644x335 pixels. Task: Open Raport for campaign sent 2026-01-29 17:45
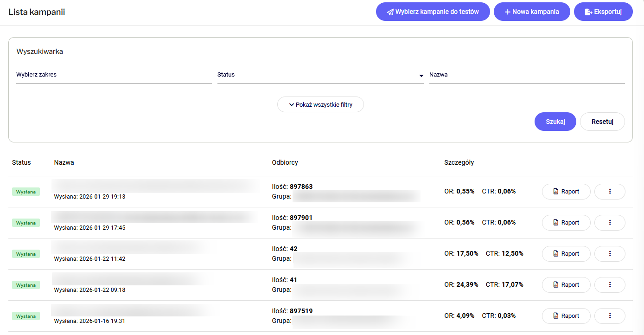click(566, 223)
